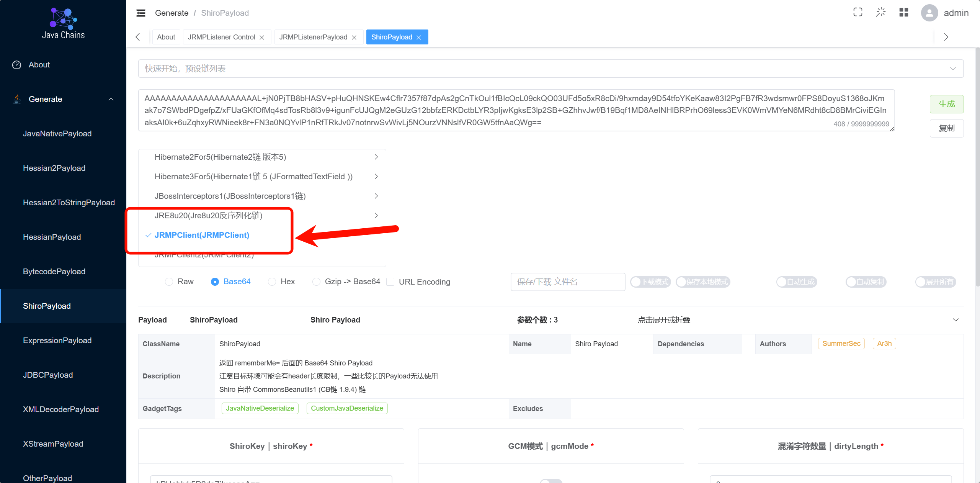This screenshot has width=980, height=483.
Task: Click the theme sparkle icon in header
Action: click(x=881, y=12)
